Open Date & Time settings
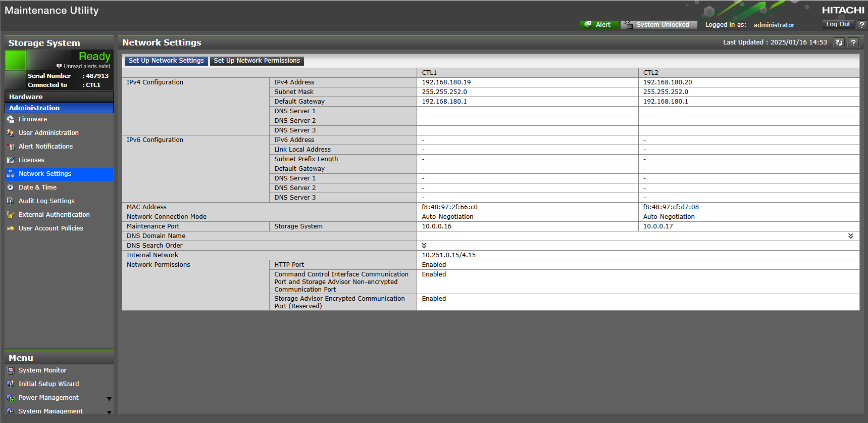The width and height of the screenshot is (868, 423). click(37, 187)
